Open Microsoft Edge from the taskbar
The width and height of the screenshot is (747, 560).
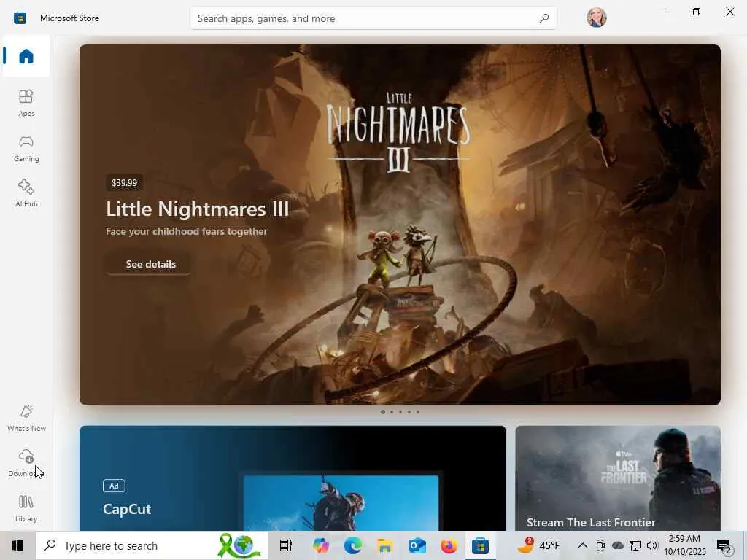coord(353,545)
